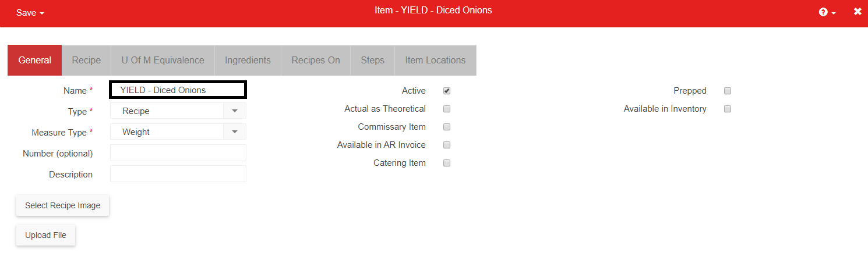Viewport: 868px width, 256px height.
Task: Tick the Catering Item checkbox
Action: coord(447,163)
